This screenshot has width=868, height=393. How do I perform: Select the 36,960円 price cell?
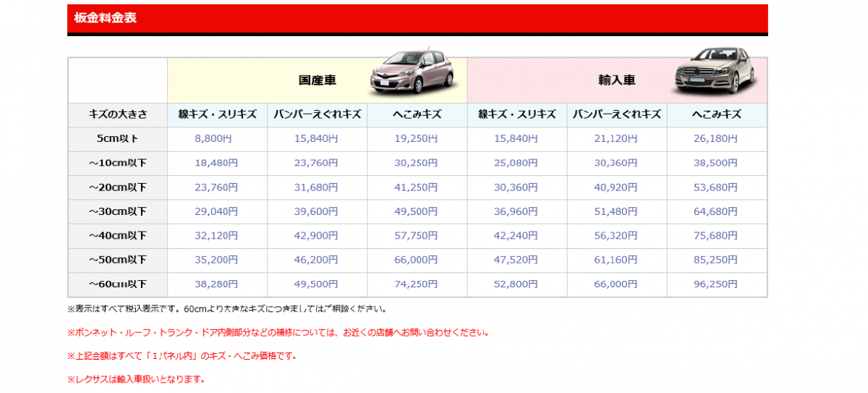coord(516,211)
